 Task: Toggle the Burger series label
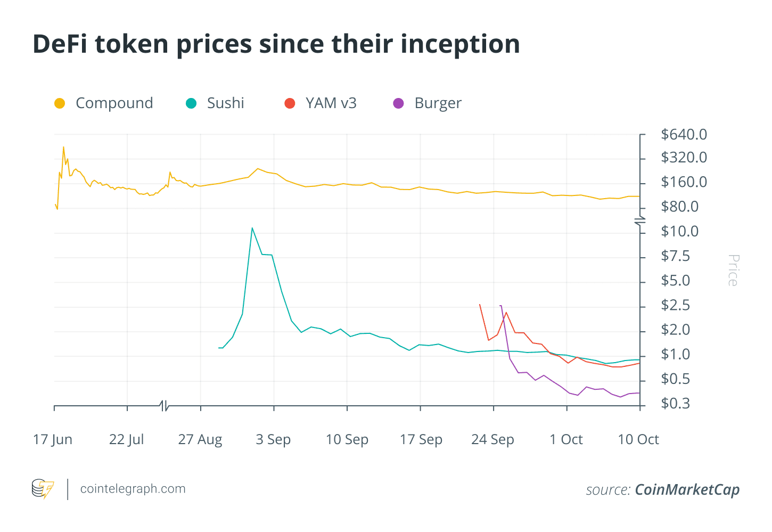(438, 103)
